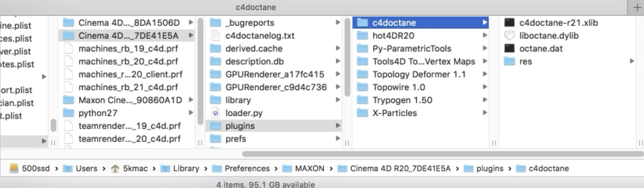Select the loader.py script icon

(x=216, y=113)
